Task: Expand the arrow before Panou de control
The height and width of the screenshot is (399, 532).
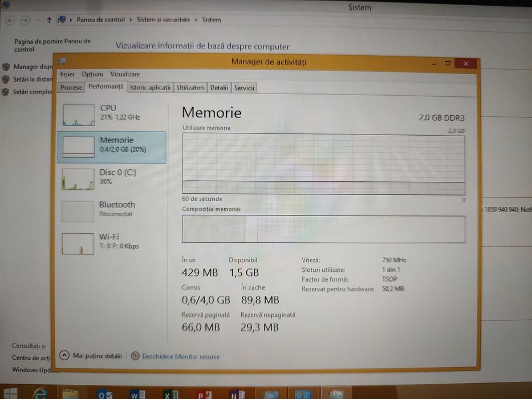Action: pos(71,20)
